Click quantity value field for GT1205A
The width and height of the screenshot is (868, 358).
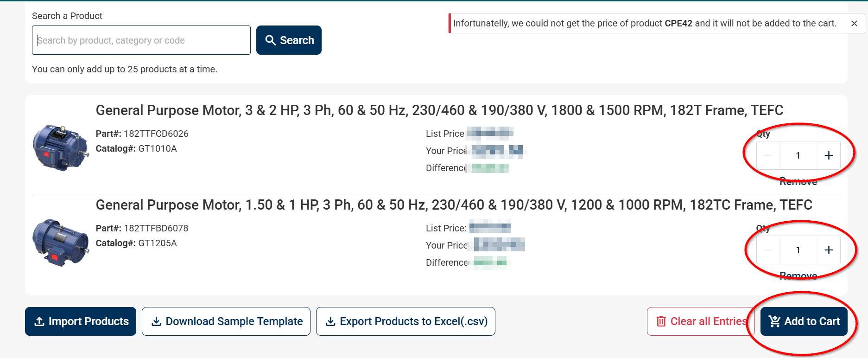(798, 250)
